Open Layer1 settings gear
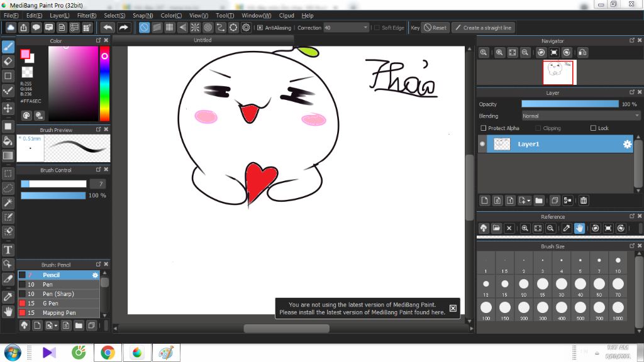Viewport: 644px width, 362px height. 627,144
